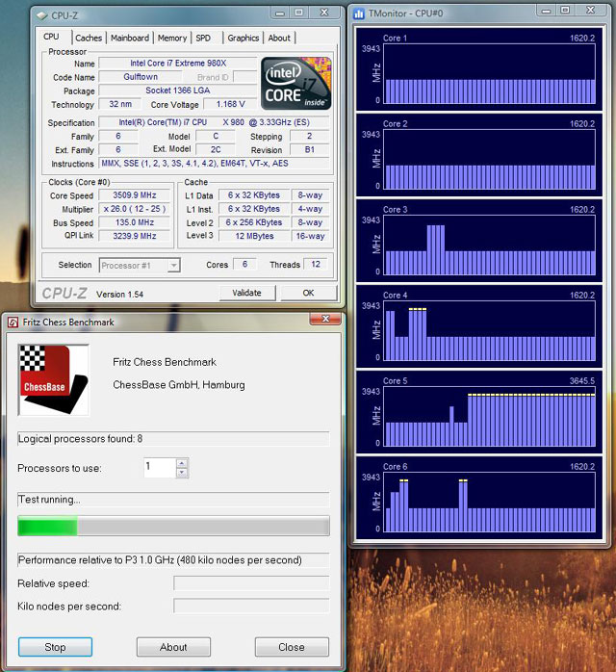
Task: Switch to the Caches tab
Action: 89,38
